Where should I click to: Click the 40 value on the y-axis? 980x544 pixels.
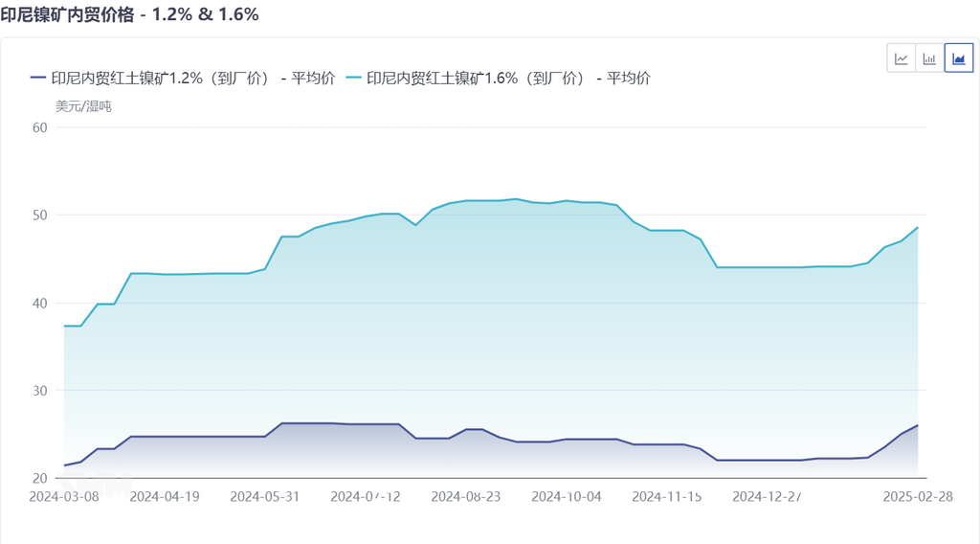coord(39,303)
